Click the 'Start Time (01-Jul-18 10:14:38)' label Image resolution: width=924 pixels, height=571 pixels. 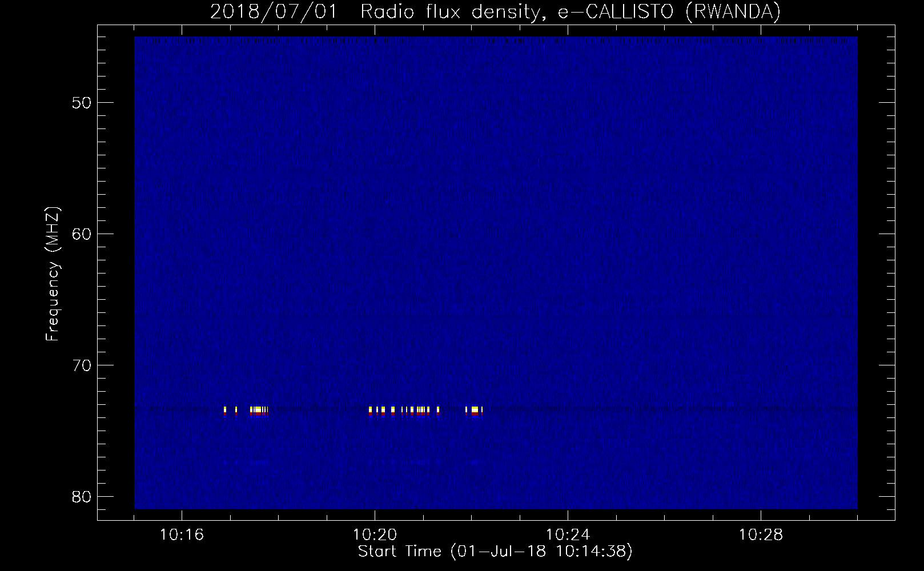(x=495, y=552)
